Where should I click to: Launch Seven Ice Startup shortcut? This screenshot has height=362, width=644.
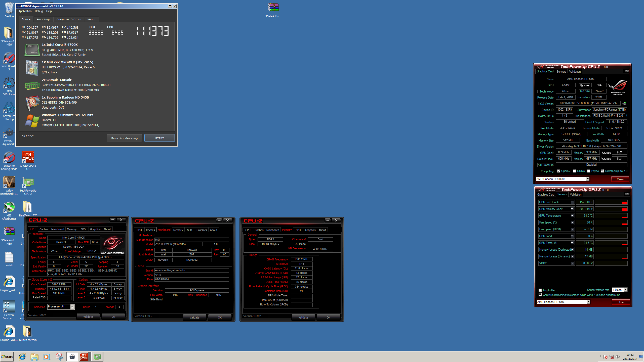click(9, 111)
